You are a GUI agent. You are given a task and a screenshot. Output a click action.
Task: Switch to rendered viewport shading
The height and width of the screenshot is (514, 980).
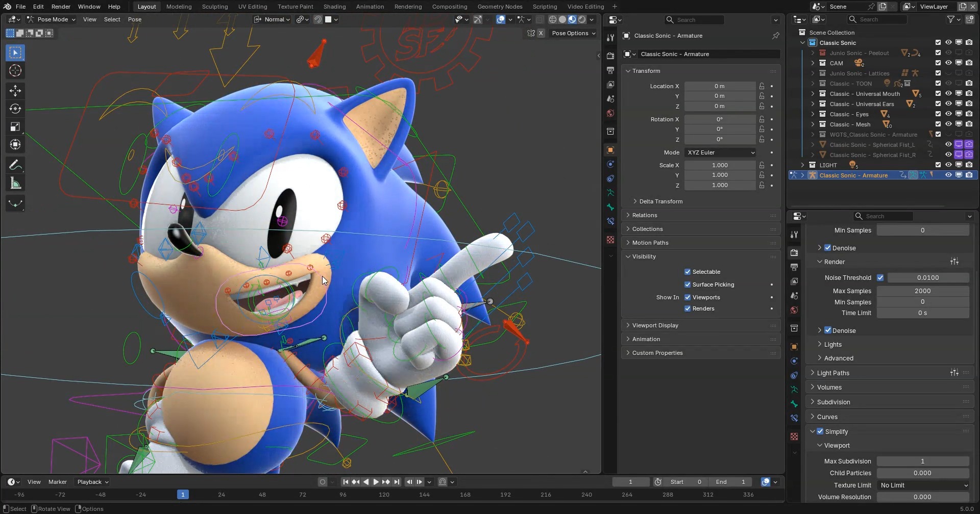click(582, 19)
